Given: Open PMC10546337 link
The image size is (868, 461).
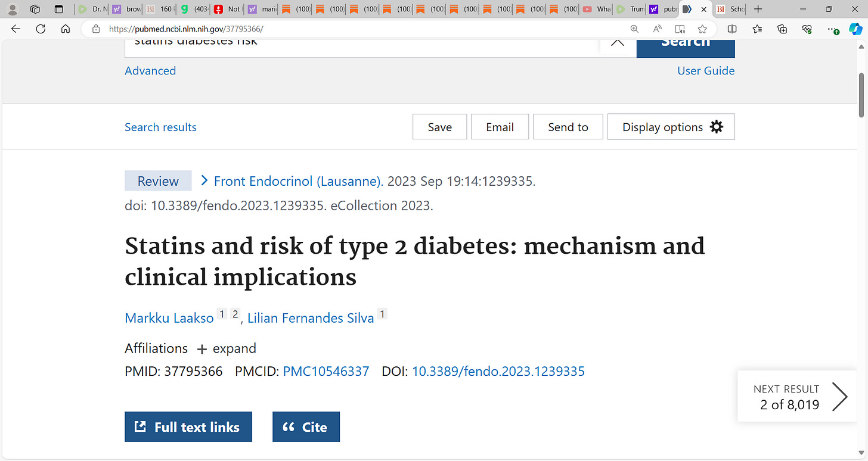Looking at the screenshot, I should click(325, 372).
